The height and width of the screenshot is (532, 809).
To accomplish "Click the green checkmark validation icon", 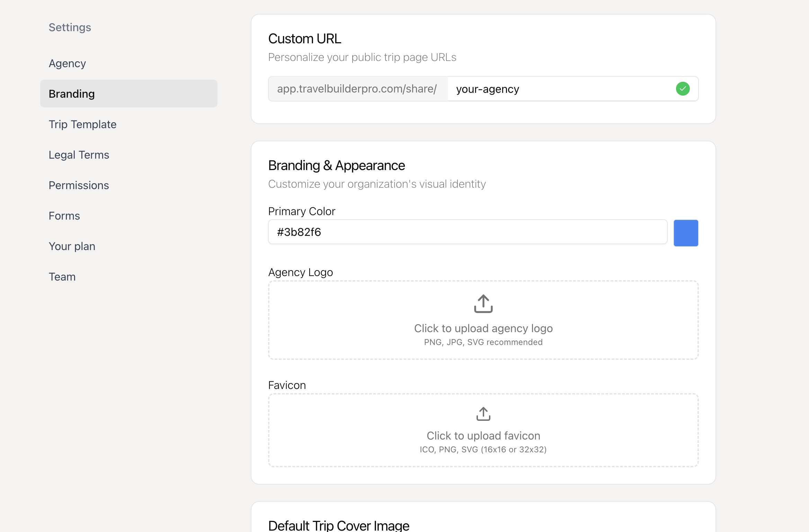I will (683, 89).
